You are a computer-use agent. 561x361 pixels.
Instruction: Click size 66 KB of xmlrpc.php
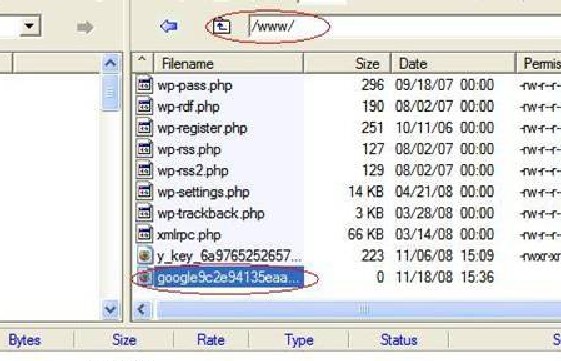[366, 234]
